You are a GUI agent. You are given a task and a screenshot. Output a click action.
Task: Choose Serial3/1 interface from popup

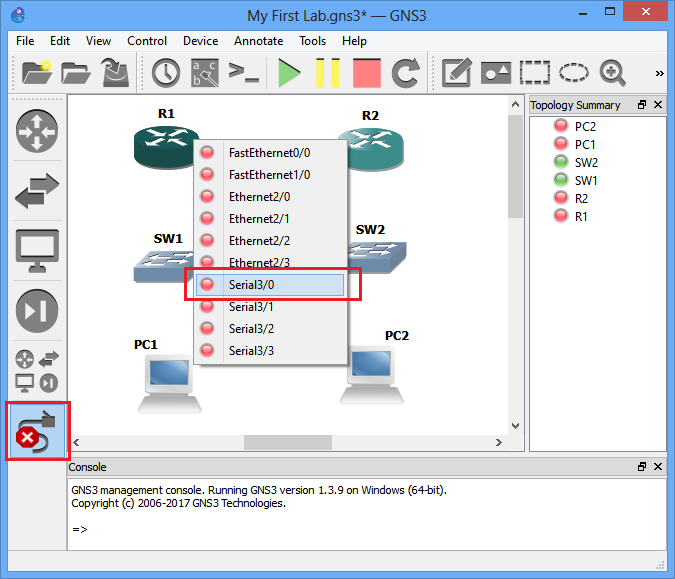click(x=270, y=307)
